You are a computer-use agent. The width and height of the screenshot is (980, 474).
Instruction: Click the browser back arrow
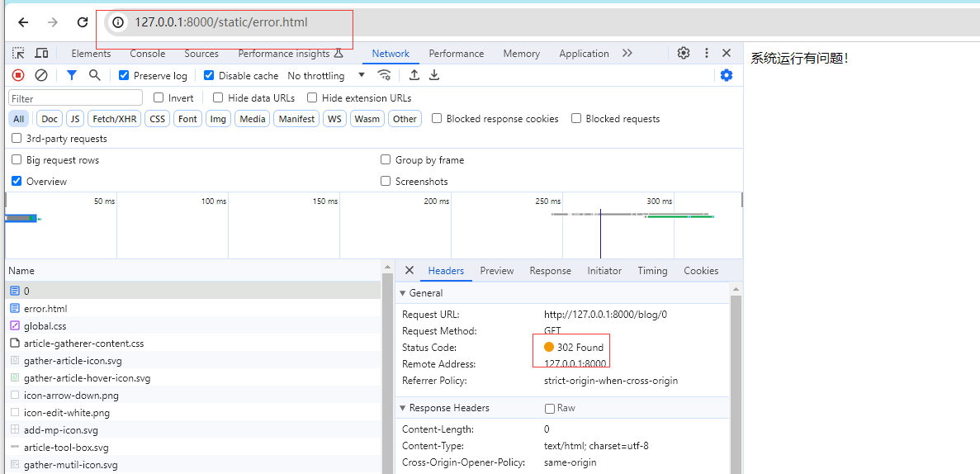(23, 22)
